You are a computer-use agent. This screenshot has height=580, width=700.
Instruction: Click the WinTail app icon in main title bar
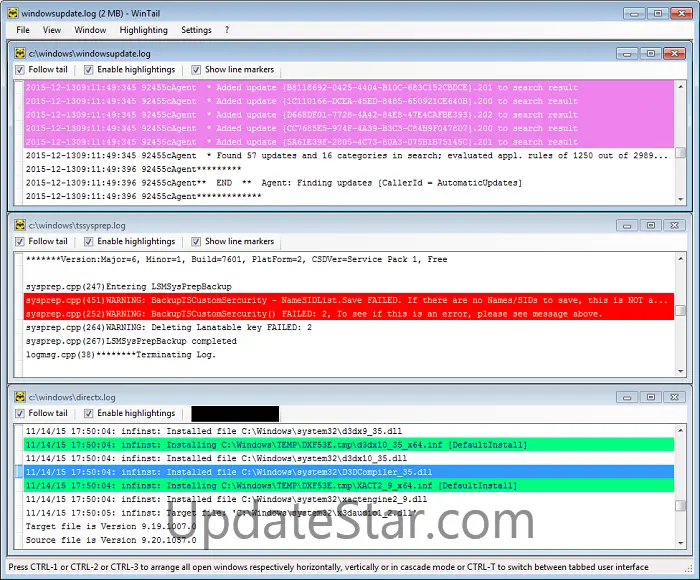coord(13,13)
